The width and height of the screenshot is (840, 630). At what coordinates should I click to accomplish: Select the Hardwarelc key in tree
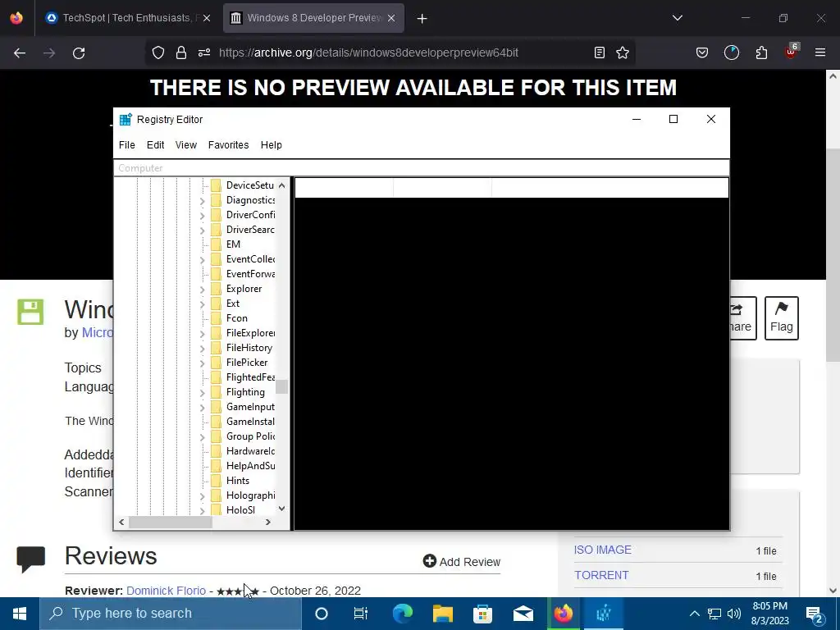point(250,451)
